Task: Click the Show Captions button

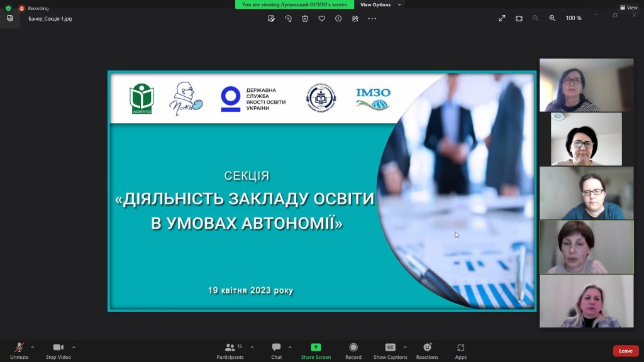Action: (x=390, y=350)
